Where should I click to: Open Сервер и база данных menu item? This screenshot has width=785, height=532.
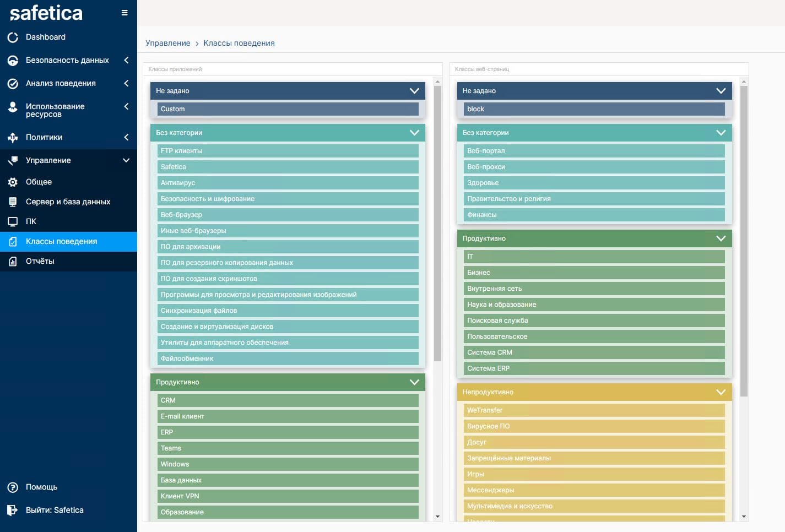68,202
